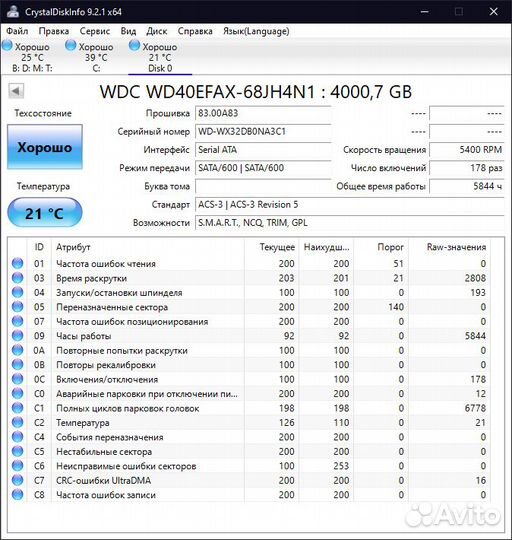Go to previous disk with left arrow button
The width and height of the screenshot is (512, 540).
16,91
